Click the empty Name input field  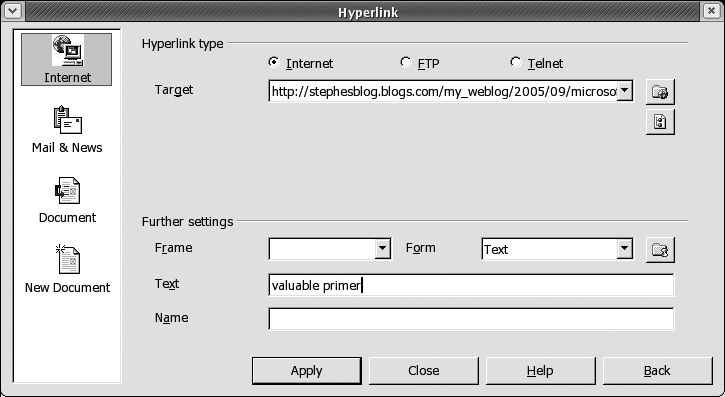(x=471, y=319)
